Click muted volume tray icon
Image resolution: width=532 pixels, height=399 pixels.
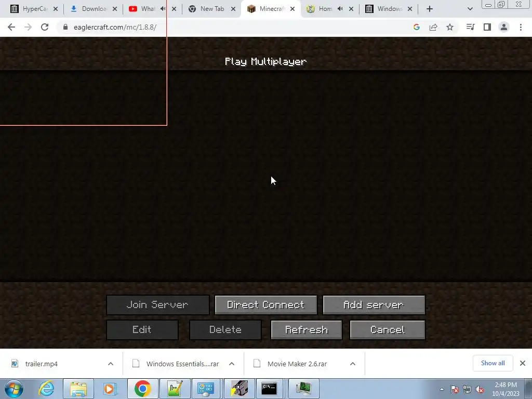(x=480, y=389)
